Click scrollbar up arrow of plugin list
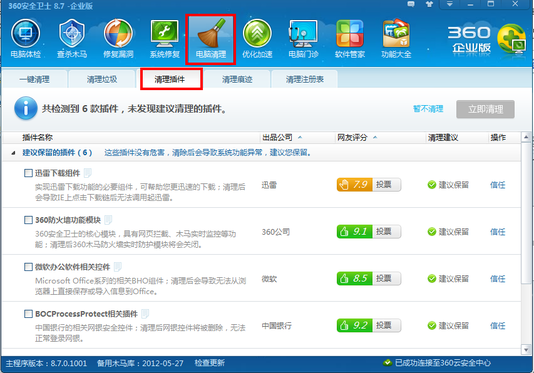This screenshot has width=534, height=373. (x=526, y=137)
